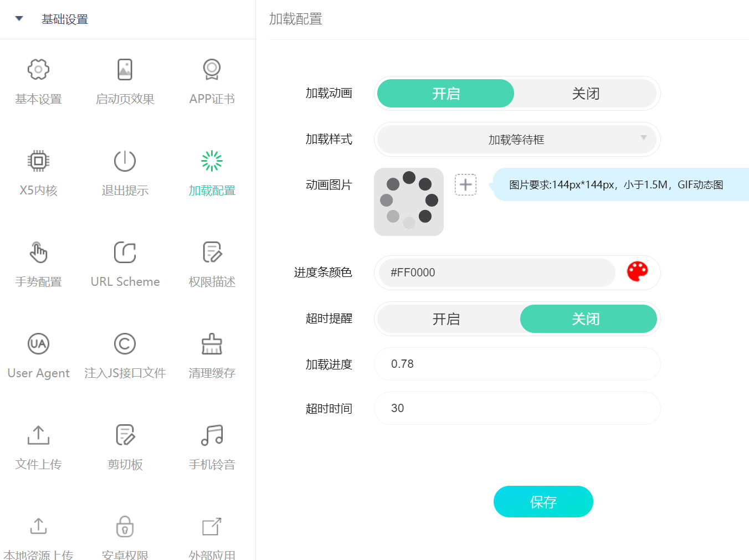Open the 启动页效果 icon
Viewport: 749px width, 560px height.
tap(125, 69)
